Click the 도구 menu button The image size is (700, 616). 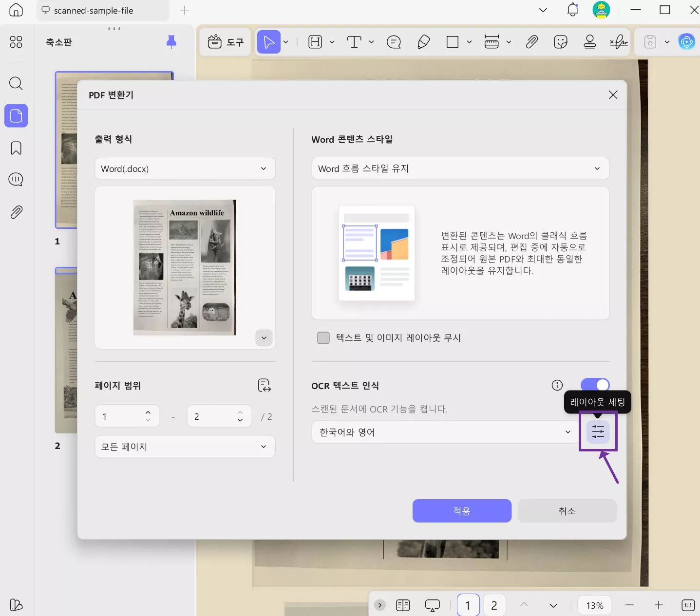tap(225, 42)
